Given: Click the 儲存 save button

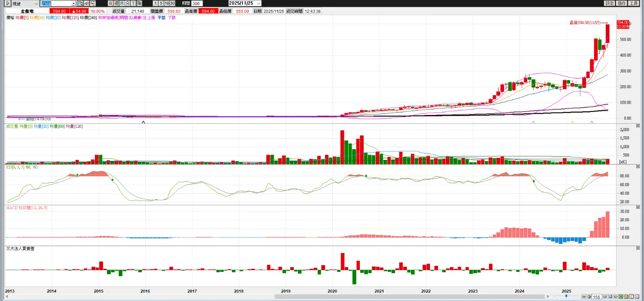Looking at the screenshot, I should (x=622, y=3).
